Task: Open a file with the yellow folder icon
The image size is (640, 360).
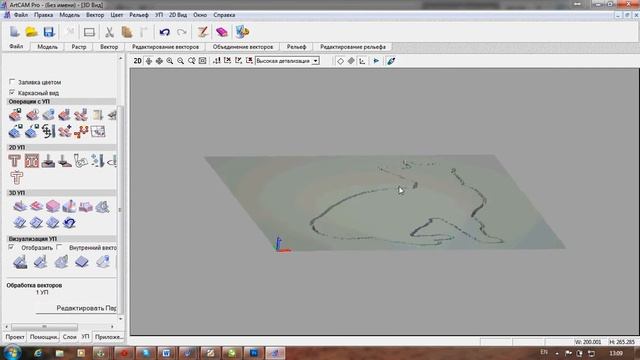Action: 31,32
